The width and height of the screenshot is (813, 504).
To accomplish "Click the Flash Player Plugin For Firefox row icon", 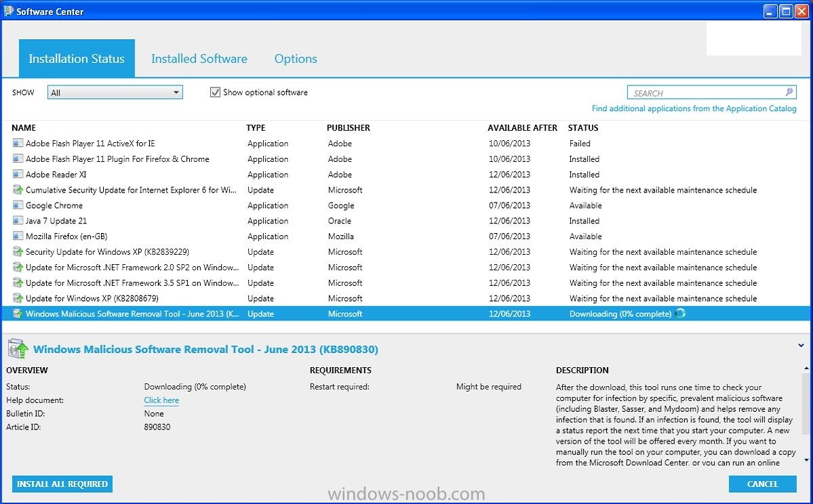I will click(18, 159).
